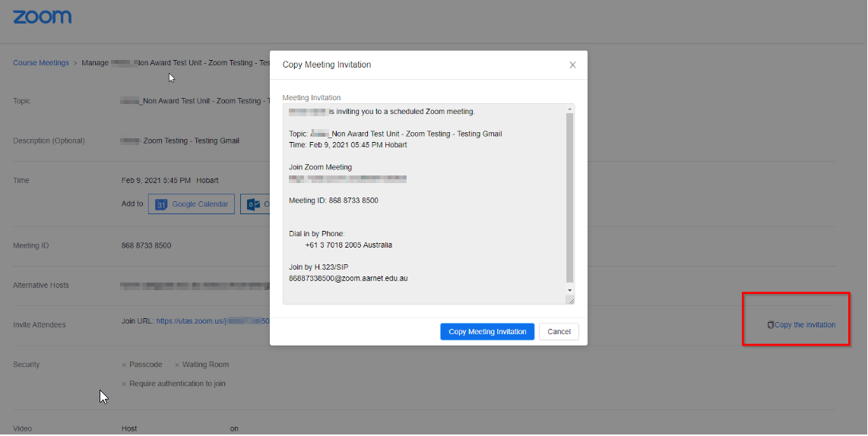The width and height of the screenshot is (868, 436).
Task: Click the Outlook calendar icon
Action: click(254, 204)
